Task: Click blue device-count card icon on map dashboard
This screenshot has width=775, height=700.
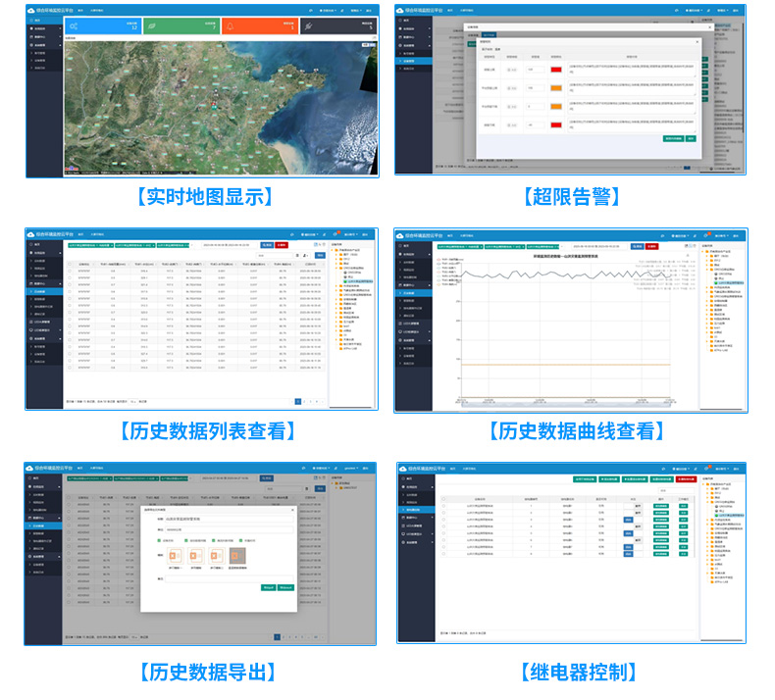Action: [76, 26]
